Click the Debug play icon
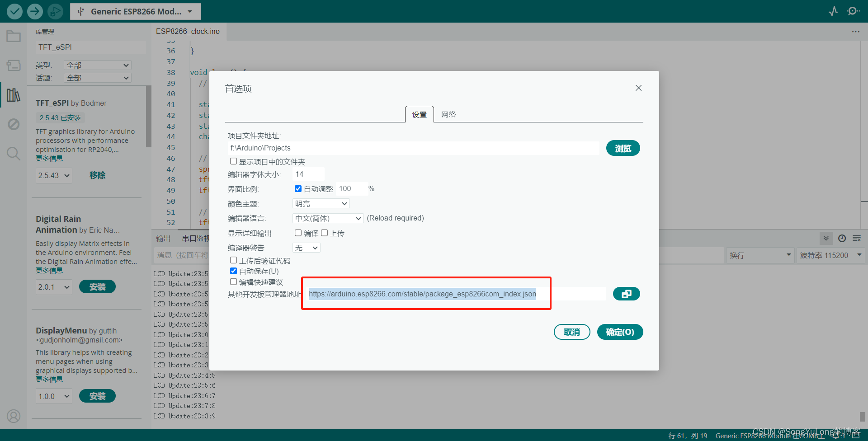868x441 pixels. [x=55, y=11]
